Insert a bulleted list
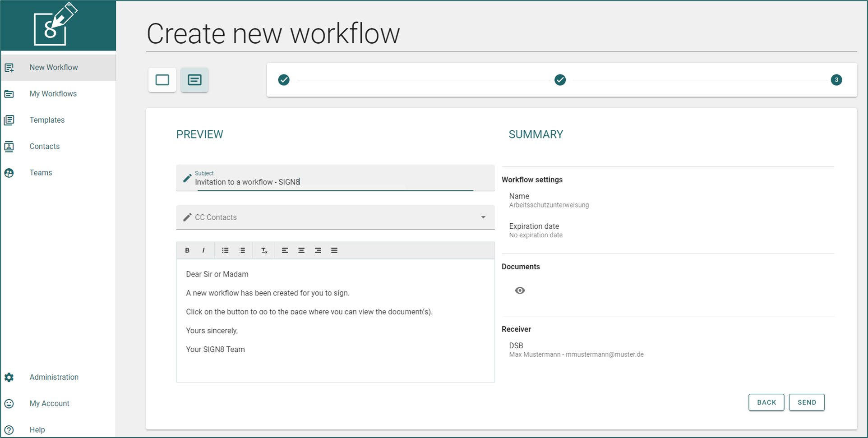Viewport: 868px width, 438px height. pyautogui.click(x=225, y=250)
